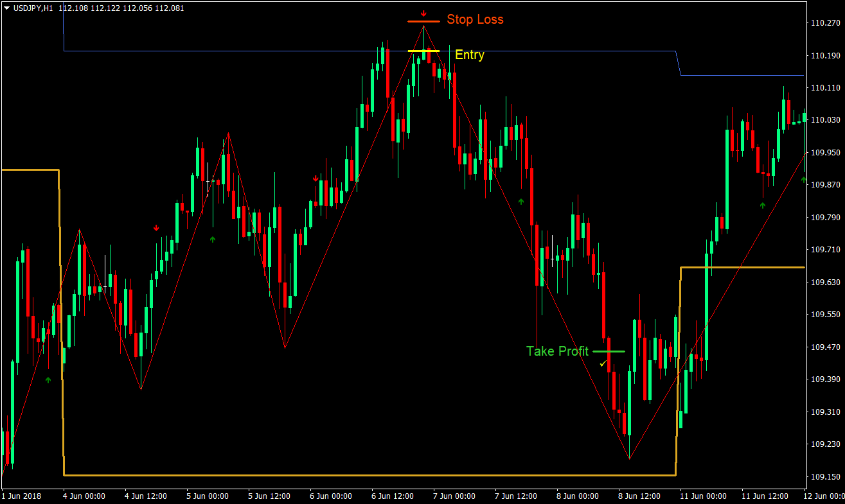Click the 109.630 price scale label

[826, 282]
